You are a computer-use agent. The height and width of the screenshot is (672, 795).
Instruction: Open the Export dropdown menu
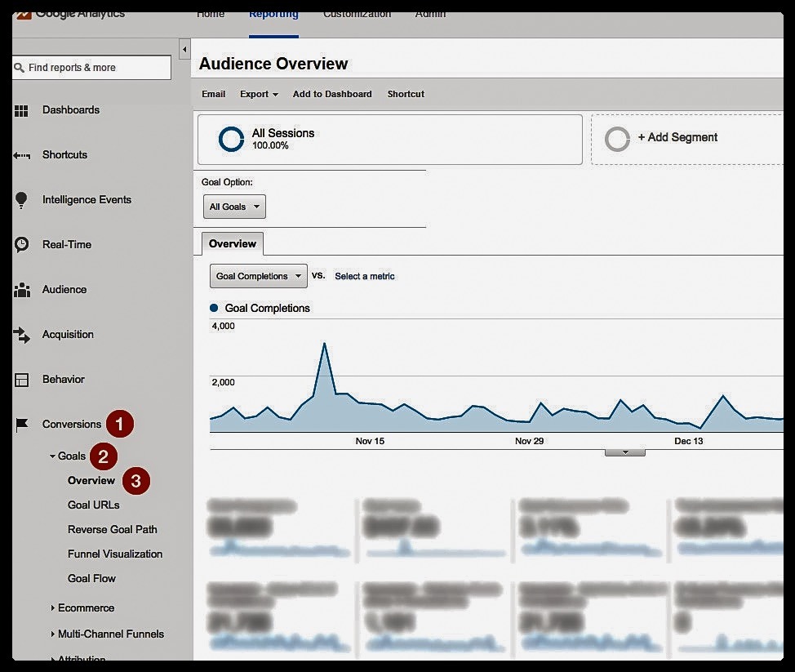coord(259,94)
